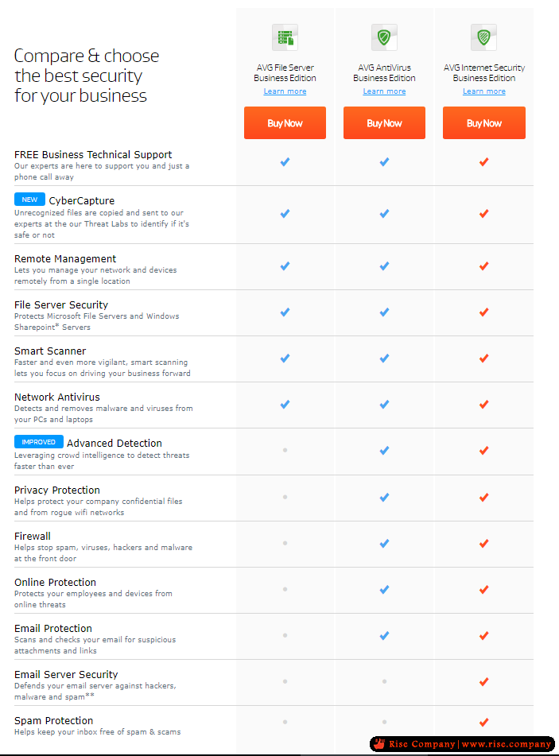Screen dimensions: 559x756
Task: Click the red checkmark for Email Server Security
Action: coord(483,681)
